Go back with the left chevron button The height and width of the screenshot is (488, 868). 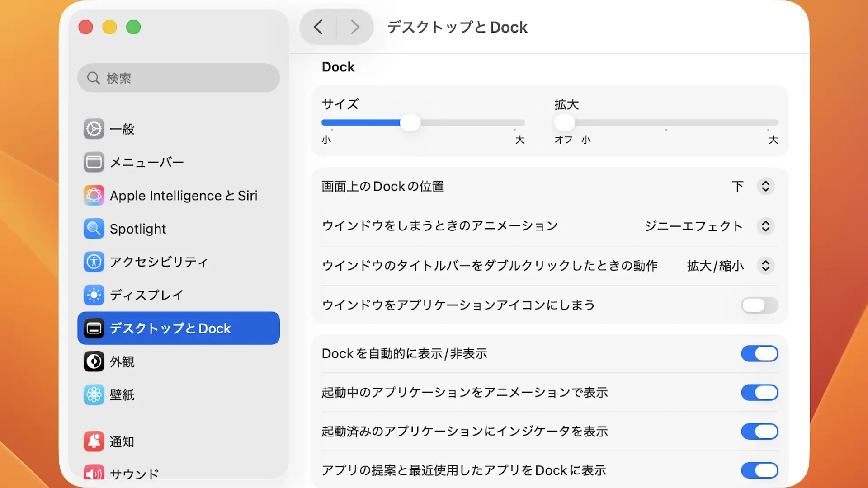click(x=318, y=27)
